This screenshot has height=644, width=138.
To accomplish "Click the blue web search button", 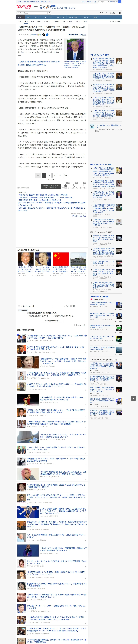I will [120, 2].
